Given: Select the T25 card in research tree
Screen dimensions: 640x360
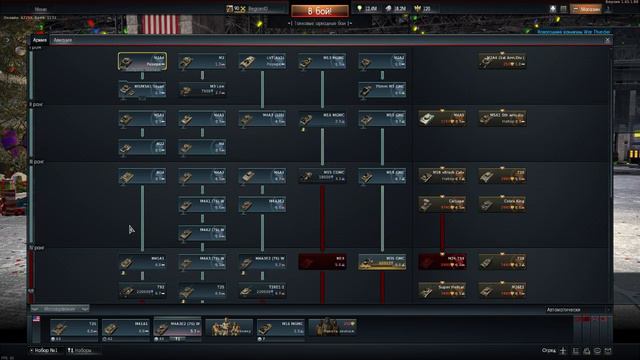Looking at the screenshot, I should [202, 290].
